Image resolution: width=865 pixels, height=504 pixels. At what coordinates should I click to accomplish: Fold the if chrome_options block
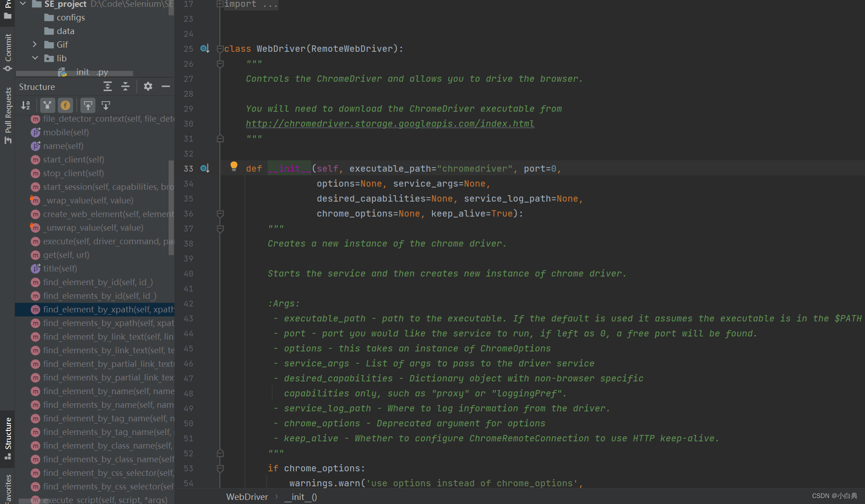coord(220,468)
